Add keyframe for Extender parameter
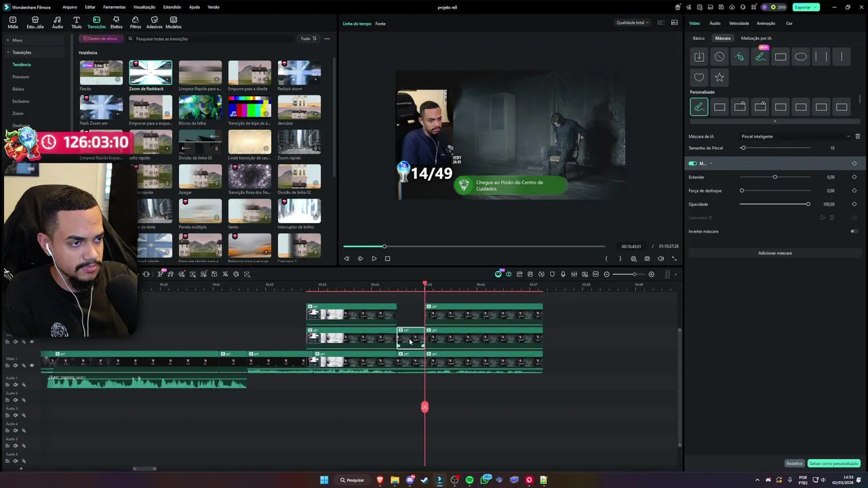Viewport: 868px width, 488px height. click(x=854, y=177)
